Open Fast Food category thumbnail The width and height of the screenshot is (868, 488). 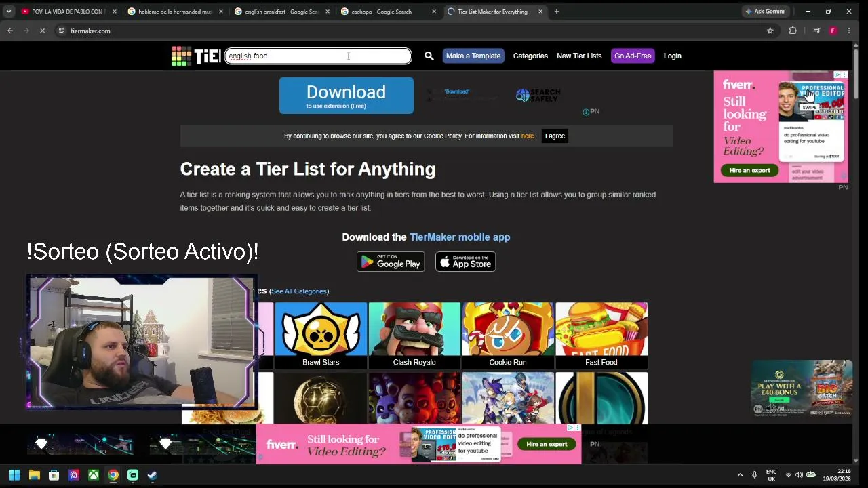point(601,335)
